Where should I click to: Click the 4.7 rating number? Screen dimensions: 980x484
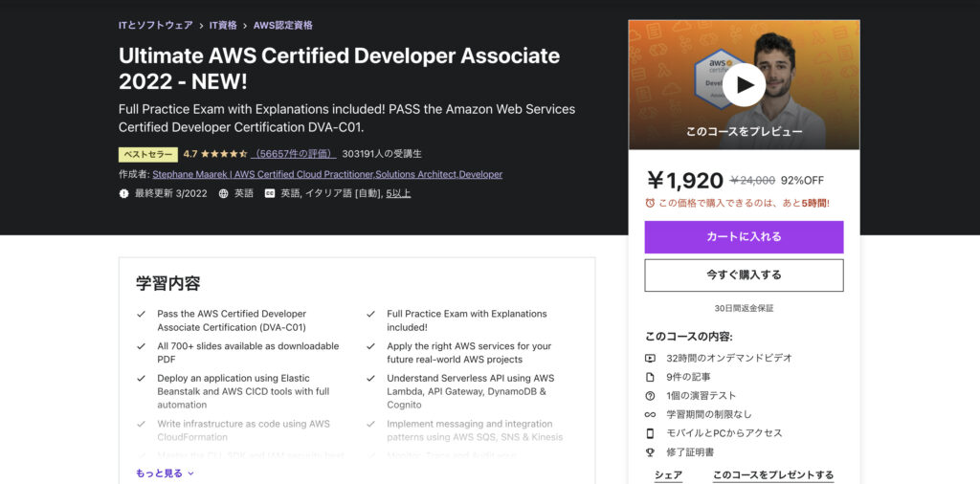pos(190,154)
